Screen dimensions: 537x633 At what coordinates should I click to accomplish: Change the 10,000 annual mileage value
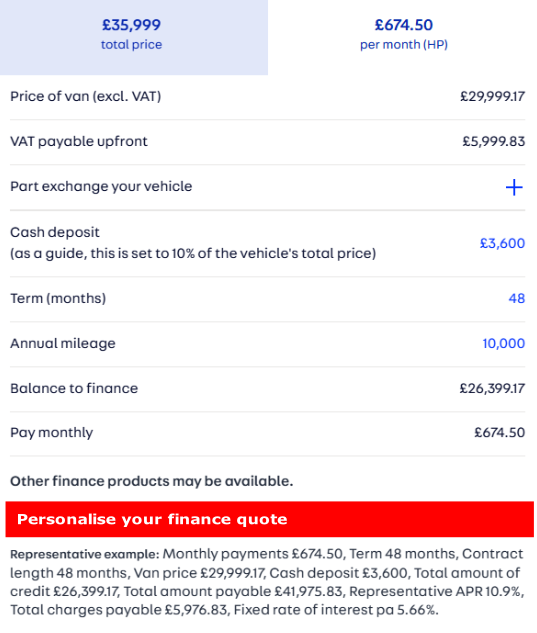pyautogui.click(x=503, y=344)
